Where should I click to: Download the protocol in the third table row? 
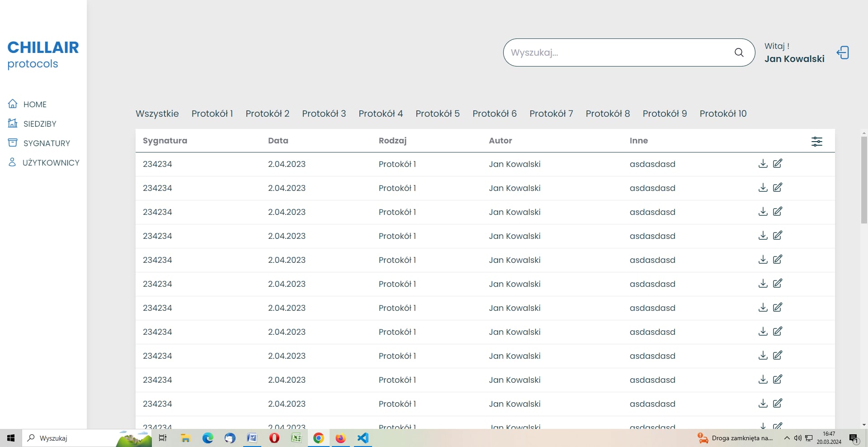763,211
